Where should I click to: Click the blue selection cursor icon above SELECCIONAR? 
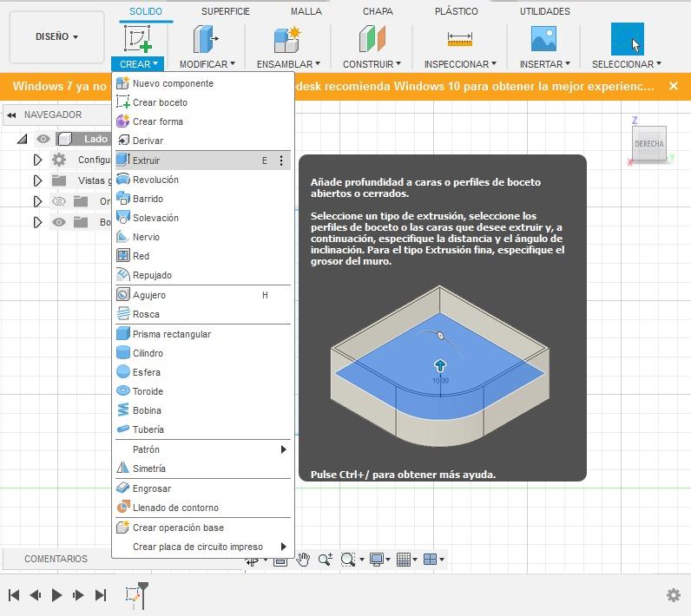[x=627, y=39]
